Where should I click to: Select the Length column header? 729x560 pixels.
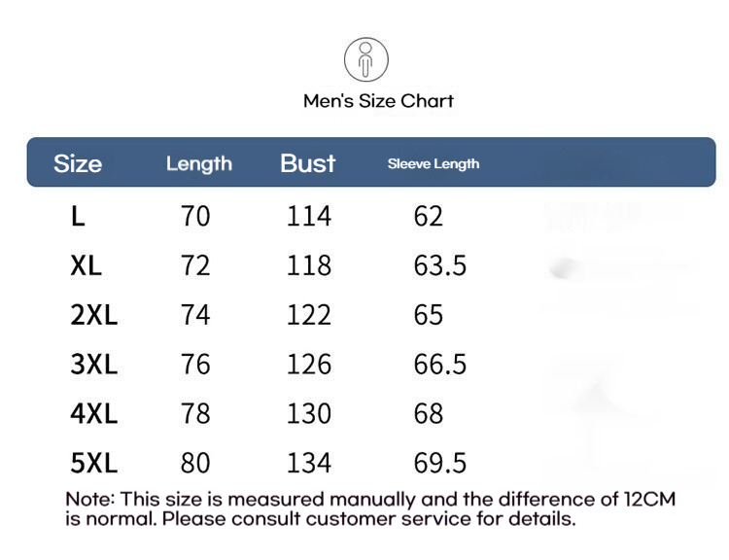(x=199, y=163)
